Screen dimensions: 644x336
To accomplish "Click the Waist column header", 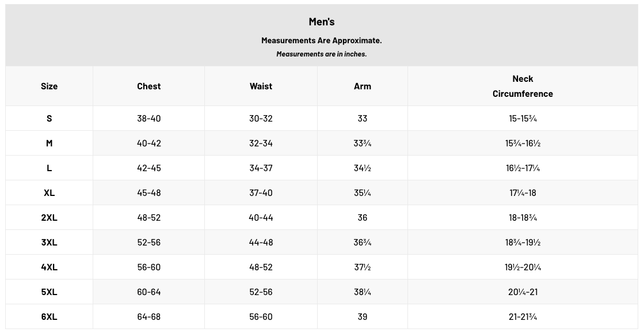I will pyautogui.click(x=261, y=86).
